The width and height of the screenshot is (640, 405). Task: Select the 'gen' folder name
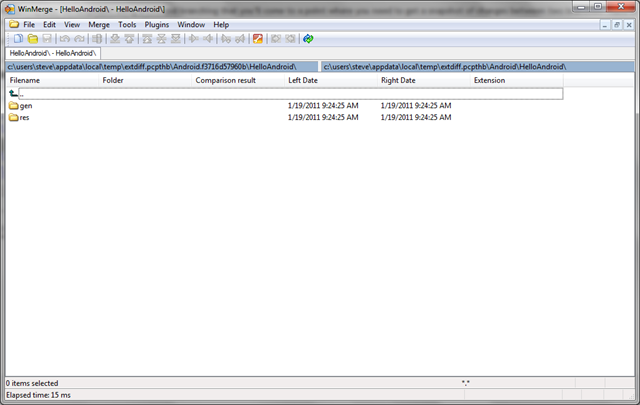point(26,106)
